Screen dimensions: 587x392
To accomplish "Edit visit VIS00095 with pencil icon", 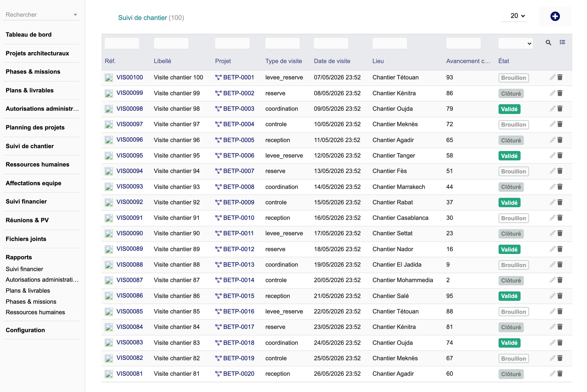I will [x=552, y=155].
